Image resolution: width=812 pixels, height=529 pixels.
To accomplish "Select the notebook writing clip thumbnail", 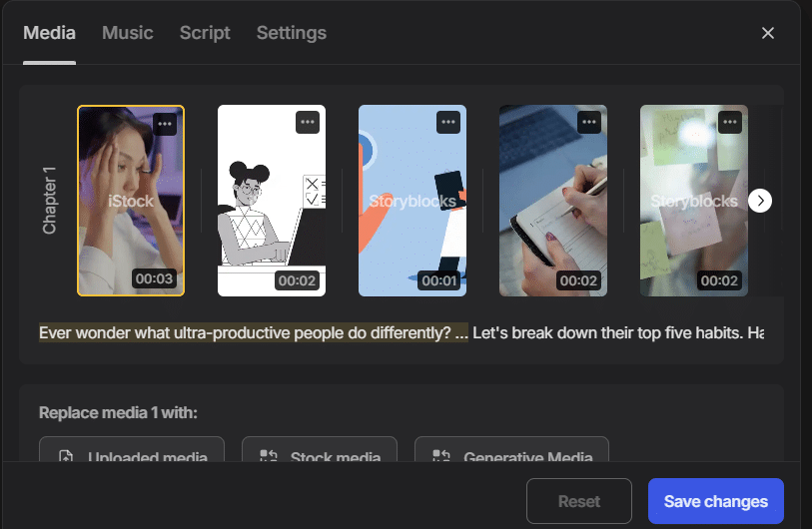I will pyautogui.click(x=553, y=201).
